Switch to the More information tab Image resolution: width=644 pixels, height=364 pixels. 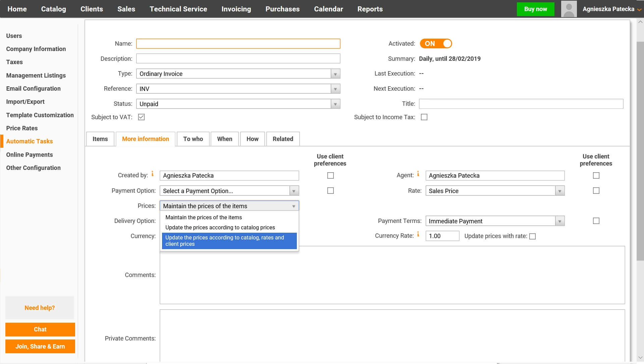pyautogui.click(x=146, y=139)
